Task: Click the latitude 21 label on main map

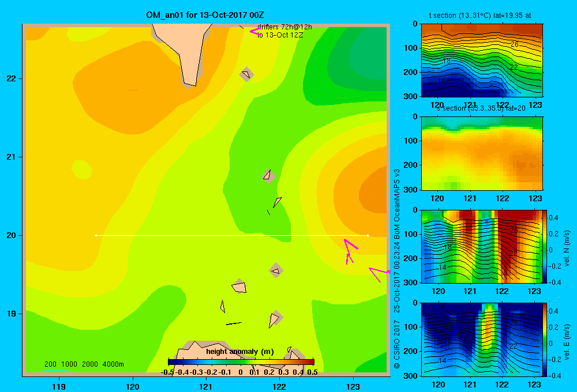Action: (12, 157)
